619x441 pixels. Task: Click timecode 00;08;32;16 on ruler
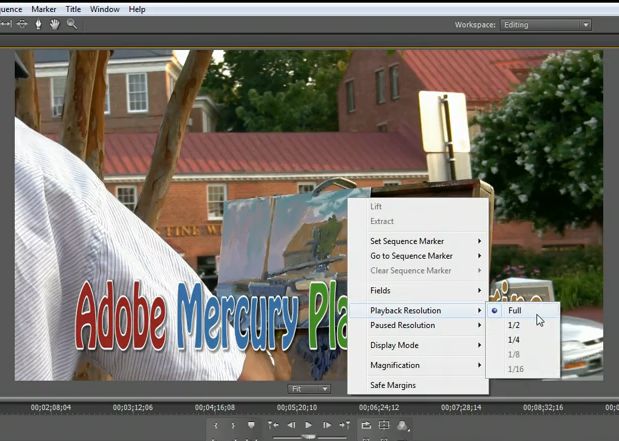click(543, 407)
